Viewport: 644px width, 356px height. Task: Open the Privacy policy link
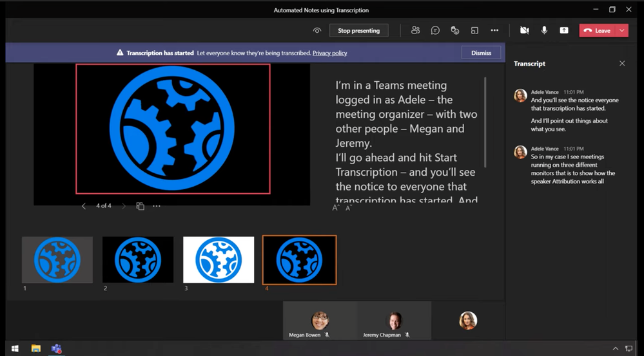point(330,53)
